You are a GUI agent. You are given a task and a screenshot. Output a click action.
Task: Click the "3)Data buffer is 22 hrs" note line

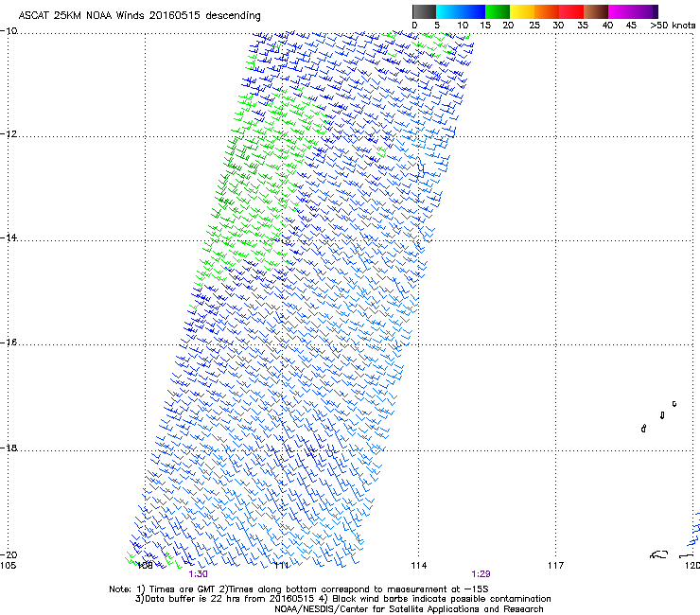pos(342,599)
